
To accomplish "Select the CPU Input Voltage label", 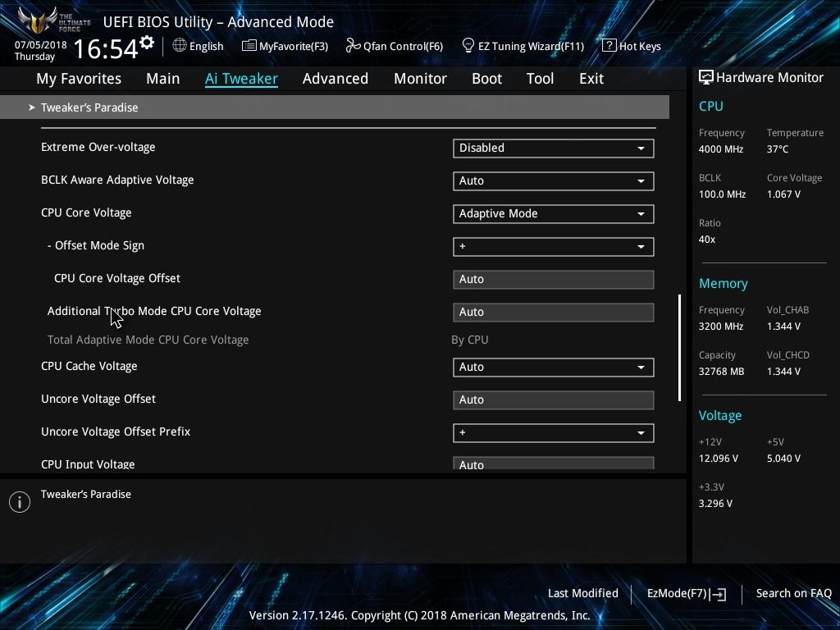I will point(88,464).
